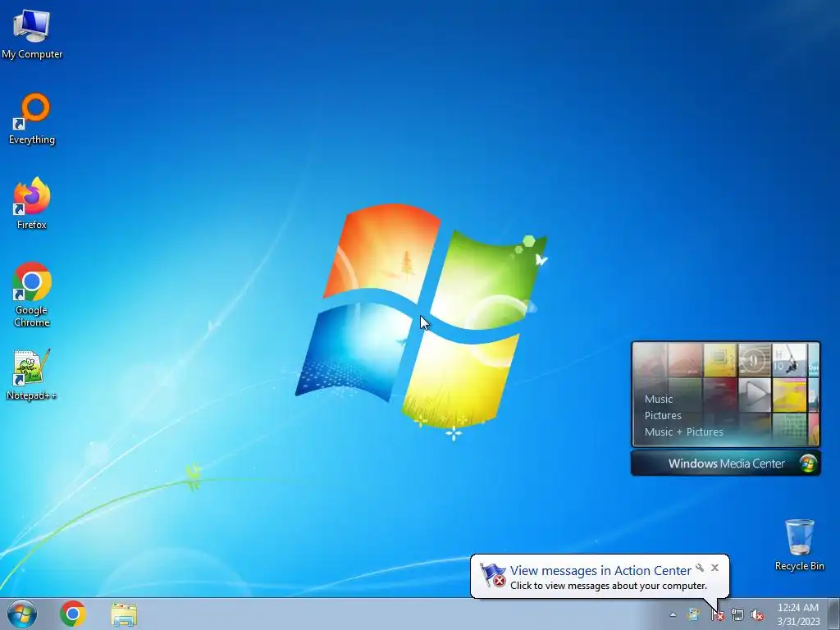The width and height of the screenshot is (840, 630).
Task: Open the network tray icon
Action: 737,615
